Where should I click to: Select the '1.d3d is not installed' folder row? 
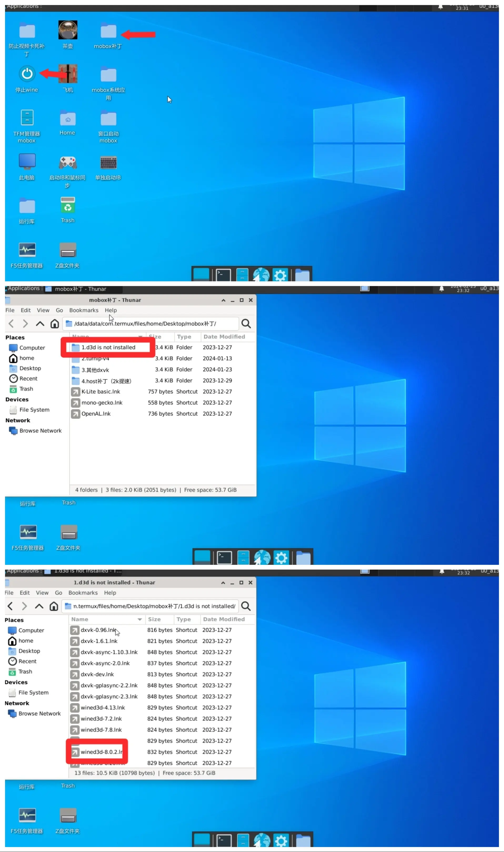[108, 347]
